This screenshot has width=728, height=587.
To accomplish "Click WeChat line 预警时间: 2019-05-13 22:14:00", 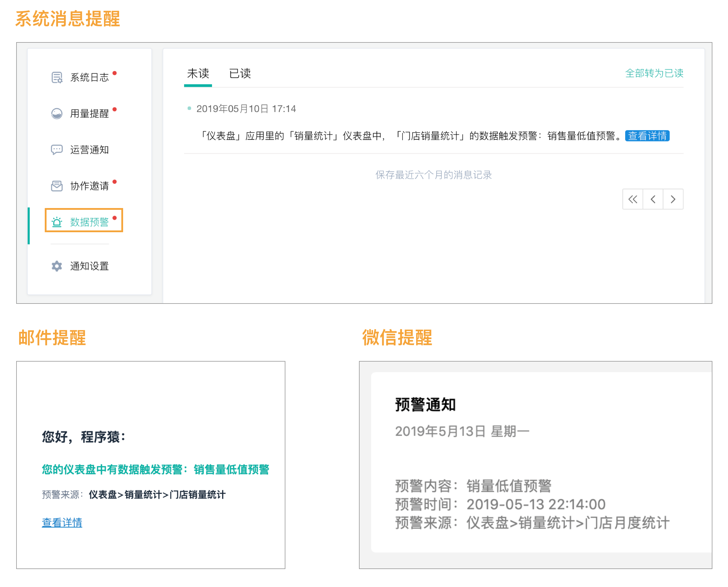I will point(500,504).
